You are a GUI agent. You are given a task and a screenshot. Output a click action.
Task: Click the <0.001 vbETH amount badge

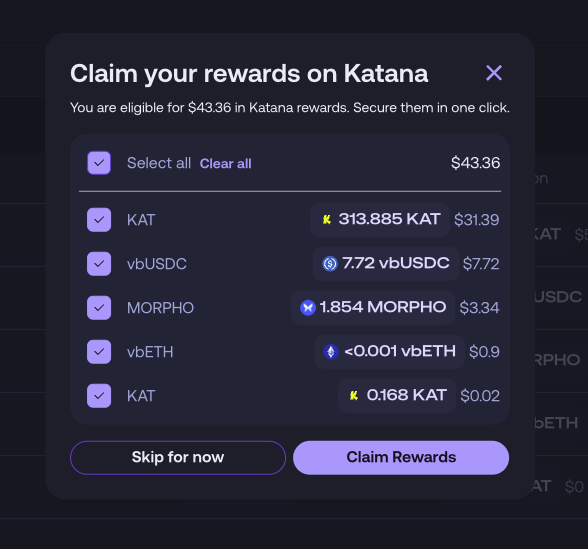coord(390,352)
